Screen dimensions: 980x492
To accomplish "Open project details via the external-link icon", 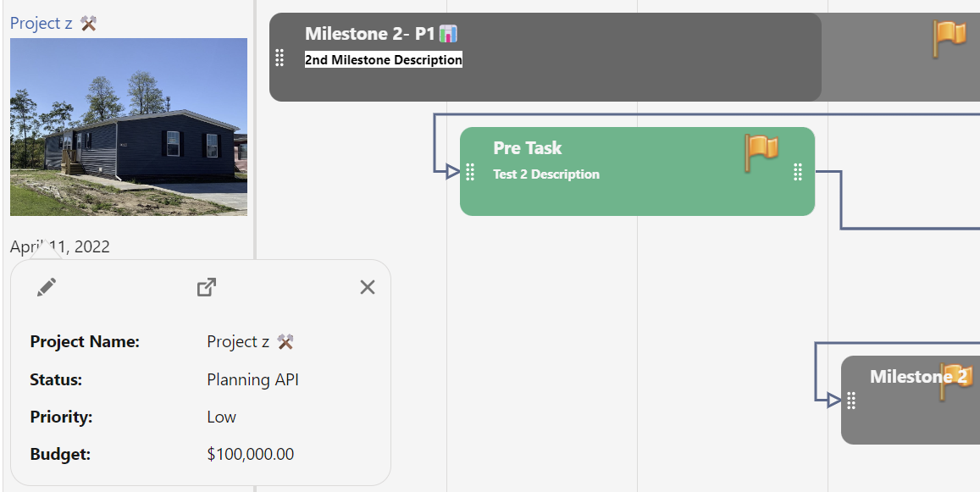I will coord(205,286).
